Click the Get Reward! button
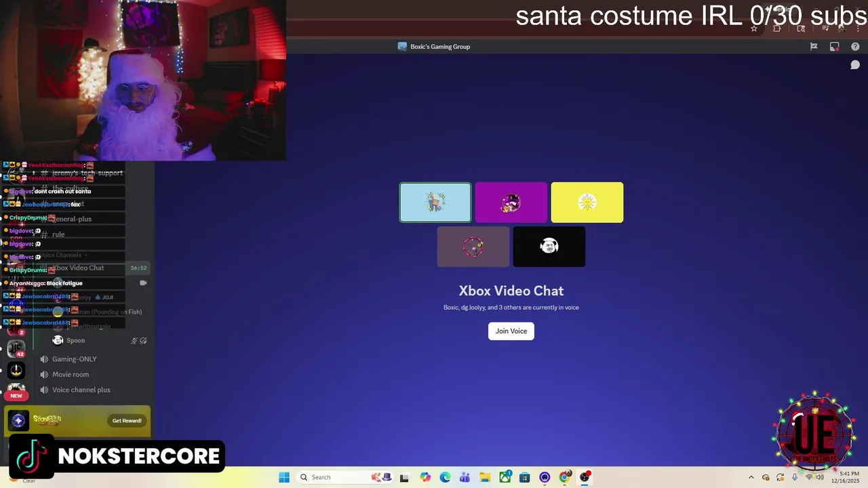Image resolution: width=868 pixels, height=488 pixels. pos(127,421)
